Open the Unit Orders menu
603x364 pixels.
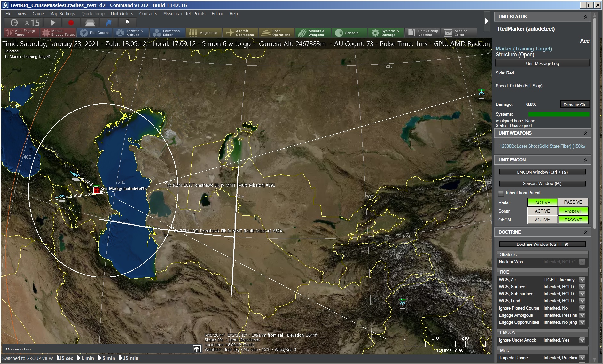pos(122,14)
